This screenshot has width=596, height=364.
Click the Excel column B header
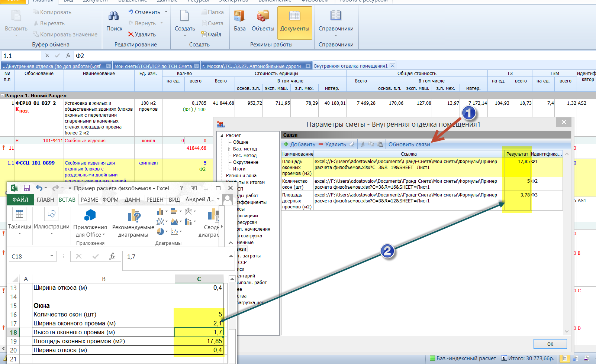(x=103, y=279)
